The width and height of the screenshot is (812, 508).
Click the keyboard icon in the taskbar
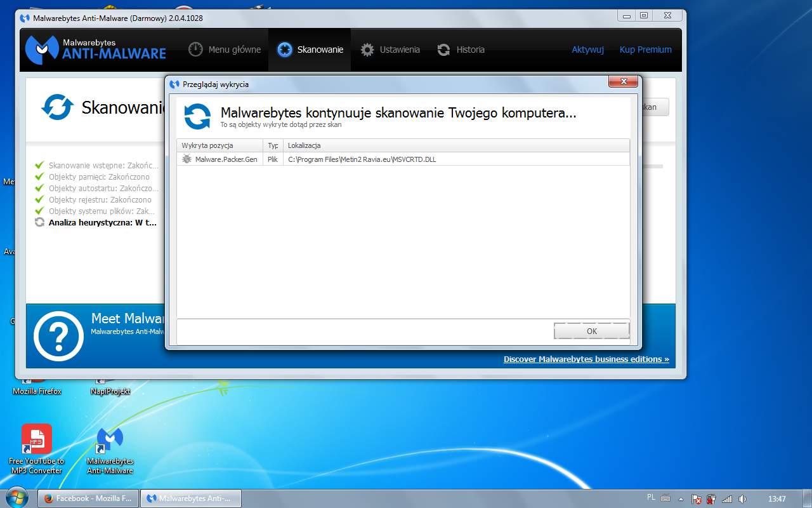point(665,498)
